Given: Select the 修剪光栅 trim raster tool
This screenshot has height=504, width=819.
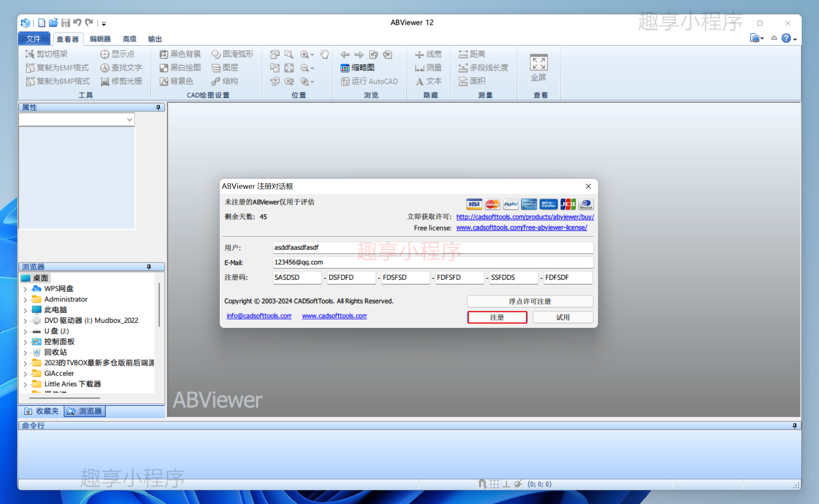Looking at the screenshot, I should tap(121, 81).
